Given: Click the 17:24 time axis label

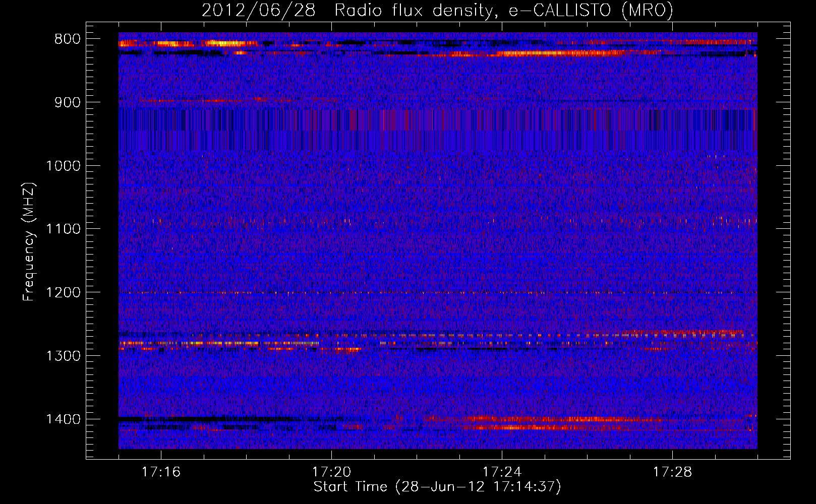Looking at the screenshot, I should (x=502, y=472).
